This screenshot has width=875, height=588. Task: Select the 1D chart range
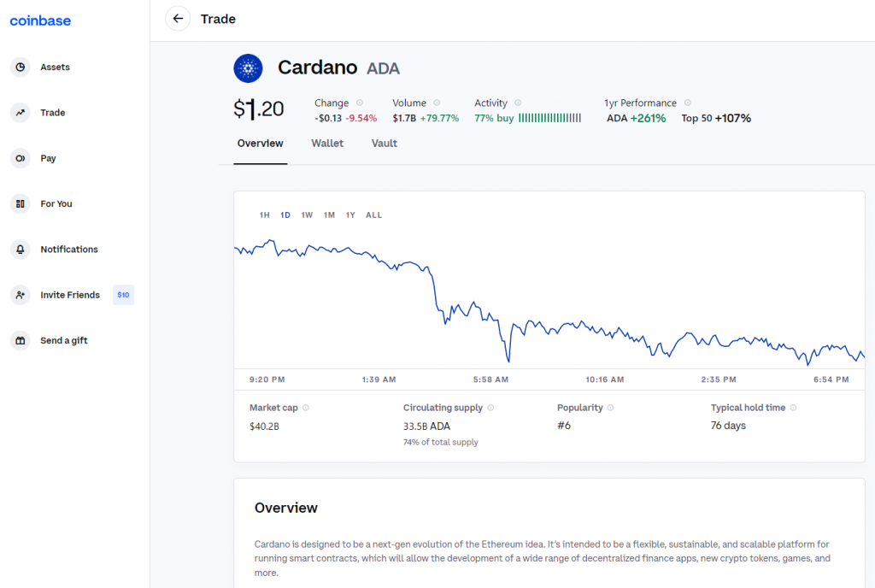pos(285,215)
